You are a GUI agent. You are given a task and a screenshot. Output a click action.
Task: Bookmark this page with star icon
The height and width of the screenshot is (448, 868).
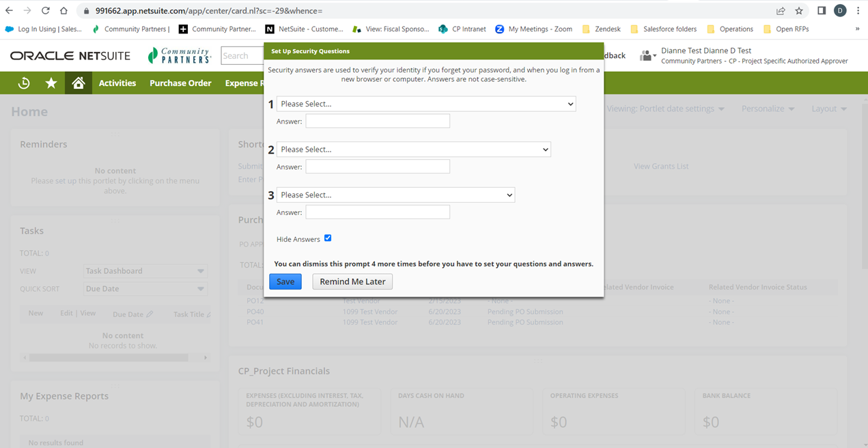pos(799,11)
